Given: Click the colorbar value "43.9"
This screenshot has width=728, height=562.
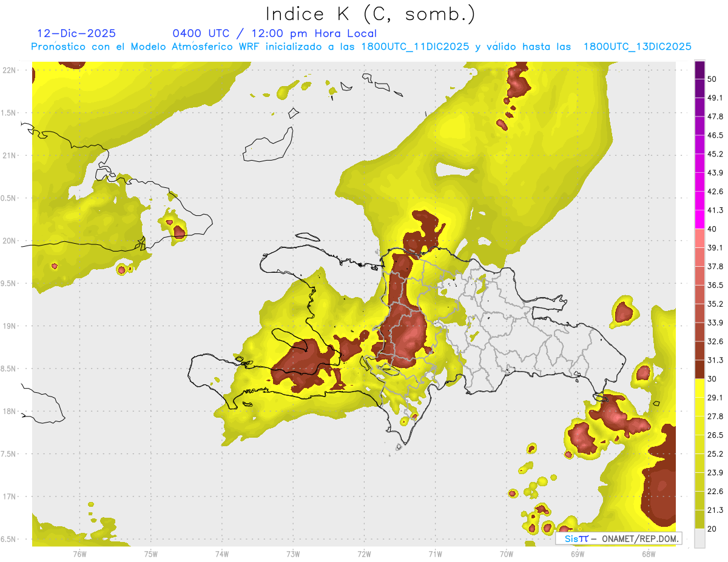Looking at the screenshot, I should pos(715,173).
